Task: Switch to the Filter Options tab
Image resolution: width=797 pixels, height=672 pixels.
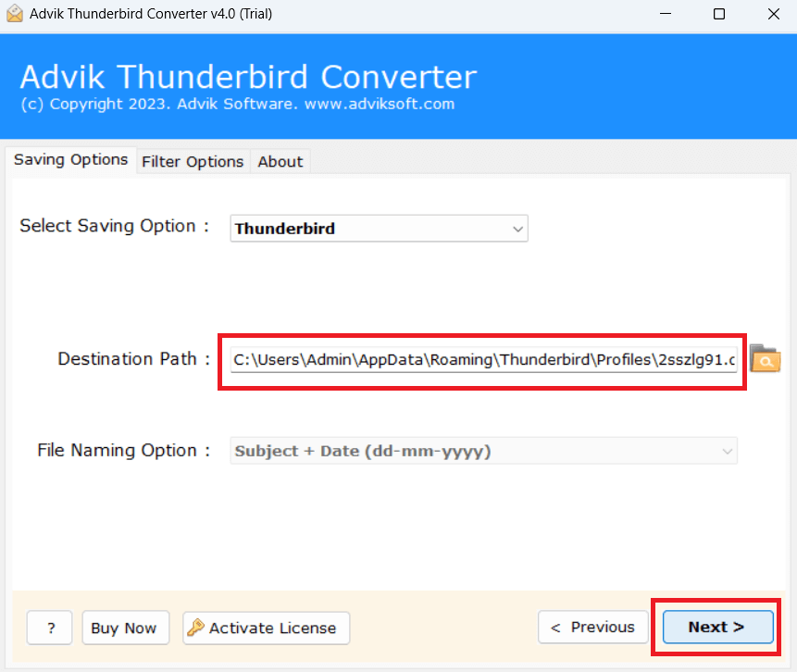Action: point(193,162)
